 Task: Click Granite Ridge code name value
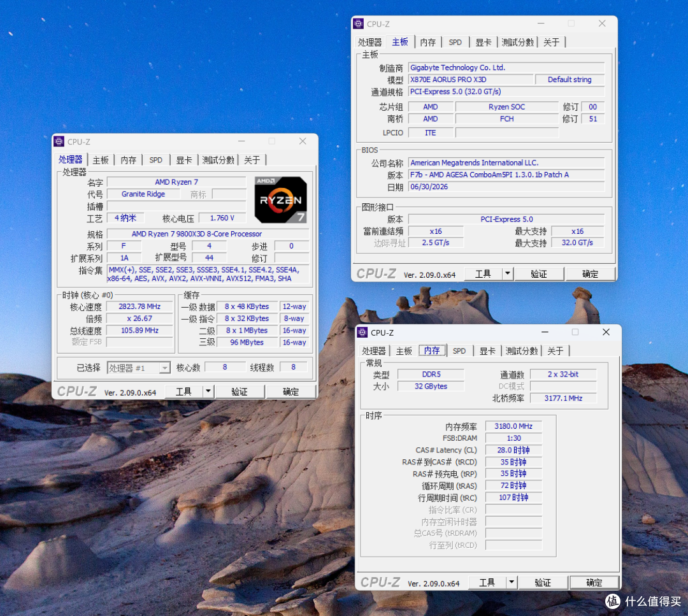click(143, 194)
